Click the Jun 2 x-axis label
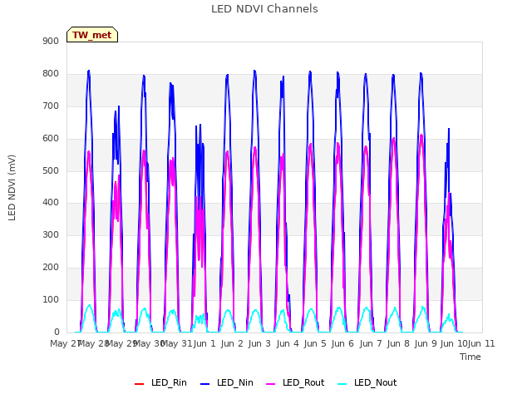The width and height of the screenshot is (532, 399). click(232, 343)
